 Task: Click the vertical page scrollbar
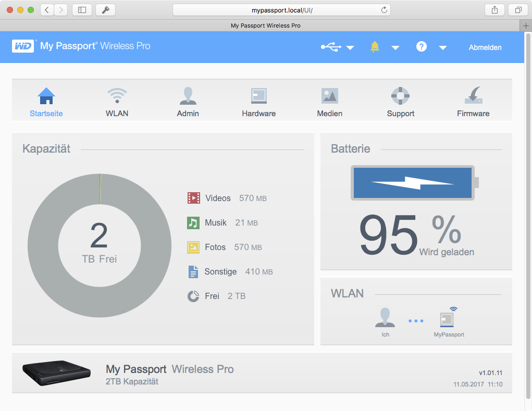pyautogui.click(x=528, y=216)
